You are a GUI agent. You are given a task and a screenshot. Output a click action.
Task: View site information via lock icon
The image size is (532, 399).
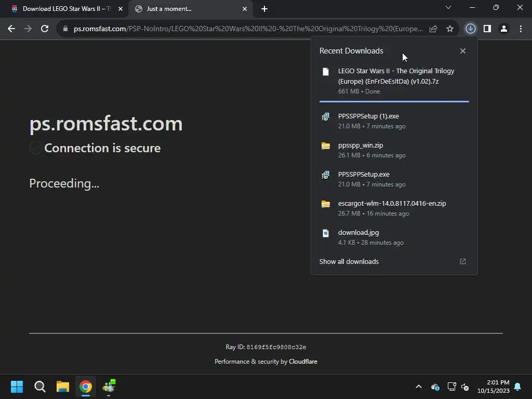click(65, 29)
